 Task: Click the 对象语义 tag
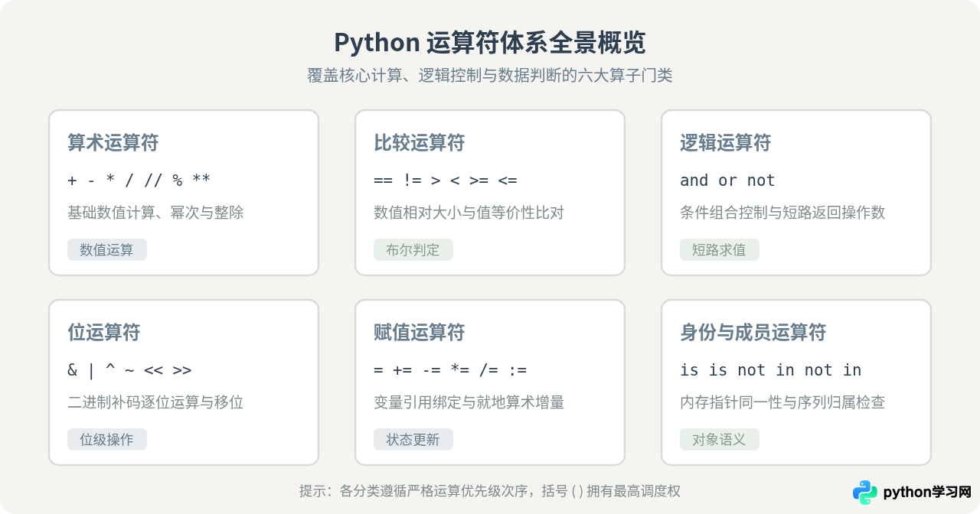pos(720,440)
